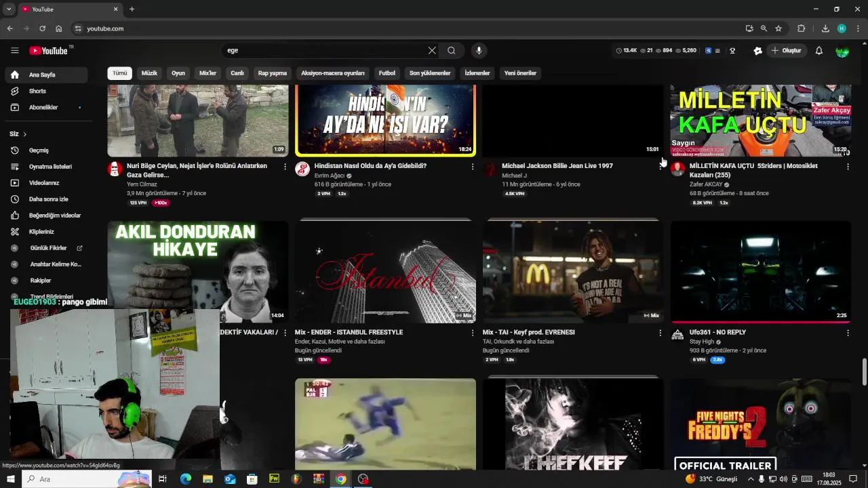Select the Aksiyon-macera oyunları chip
Screen dimensions: 868x488
pyautogui.click(x=333, y=73)
